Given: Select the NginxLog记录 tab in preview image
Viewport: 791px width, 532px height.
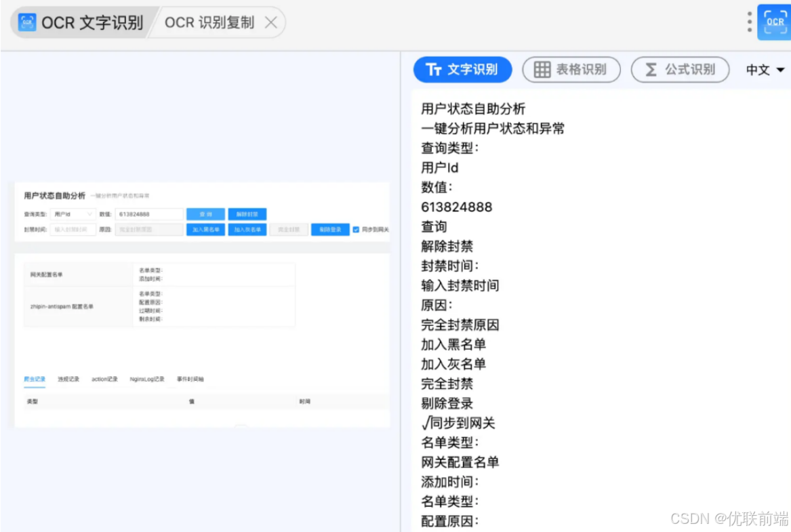Looking at the screenshot, I should coord(147,380).
